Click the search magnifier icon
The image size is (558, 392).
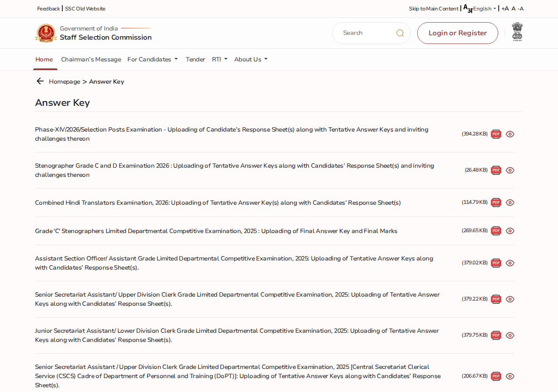400,33
